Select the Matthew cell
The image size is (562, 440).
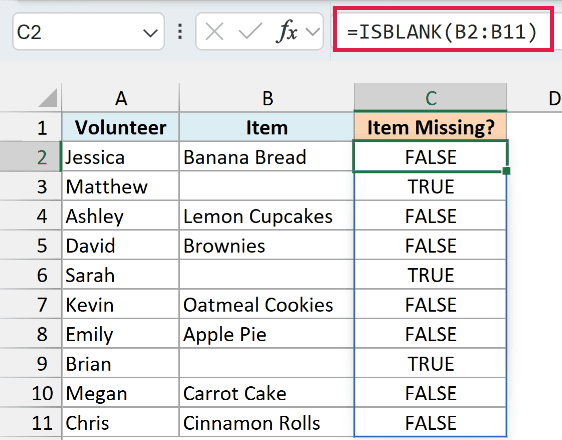[x=120, y=186]
